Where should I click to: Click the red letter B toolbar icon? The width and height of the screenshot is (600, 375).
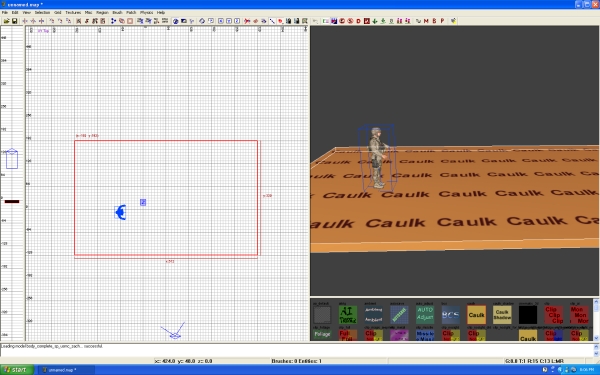[x=434, y=21]
